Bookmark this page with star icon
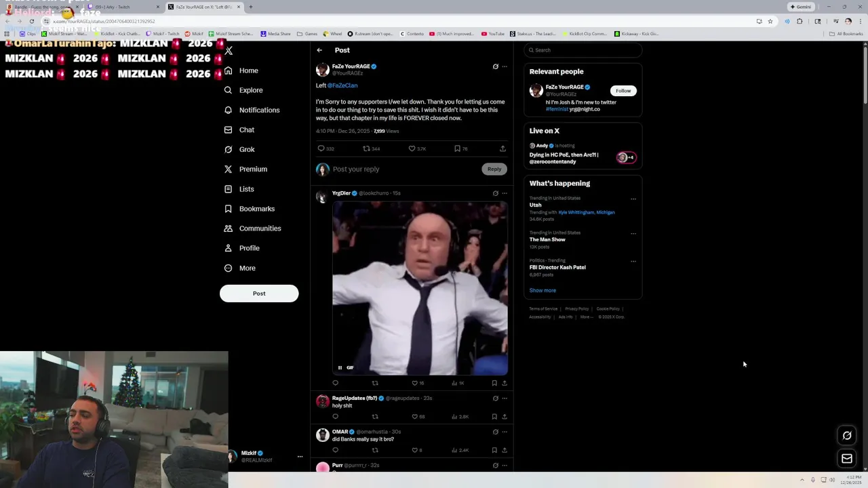 click(770, 21)
